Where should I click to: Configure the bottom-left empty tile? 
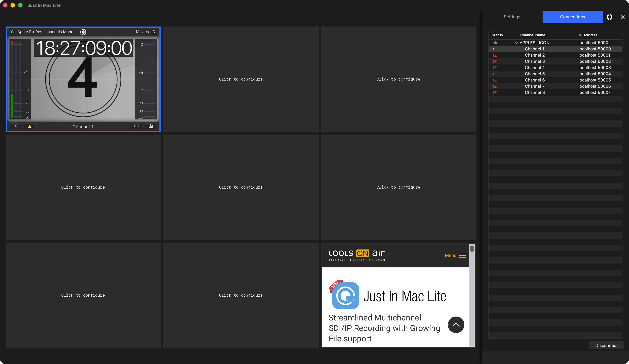tap(83, 295)
